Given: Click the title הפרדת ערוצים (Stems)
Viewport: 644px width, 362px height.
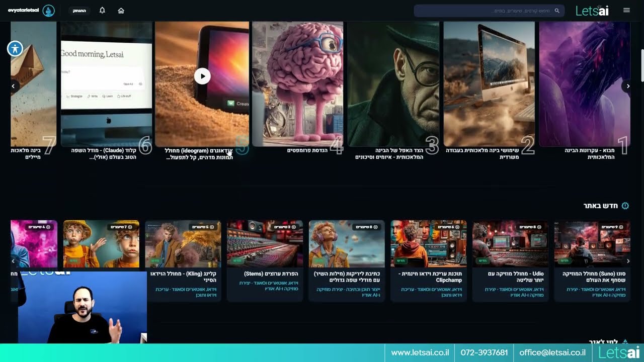Looking at the screenshot, I should click(271, 274).
